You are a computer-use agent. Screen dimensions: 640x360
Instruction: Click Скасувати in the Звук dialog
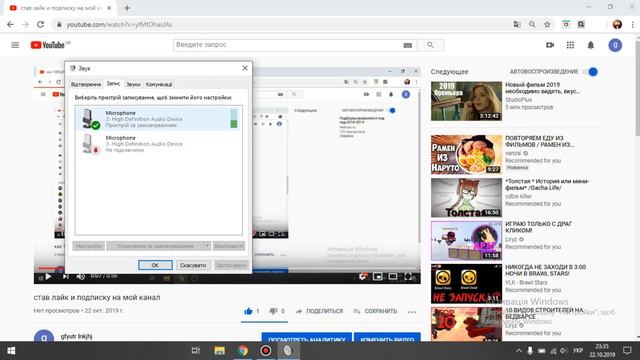tap(193, 265)
